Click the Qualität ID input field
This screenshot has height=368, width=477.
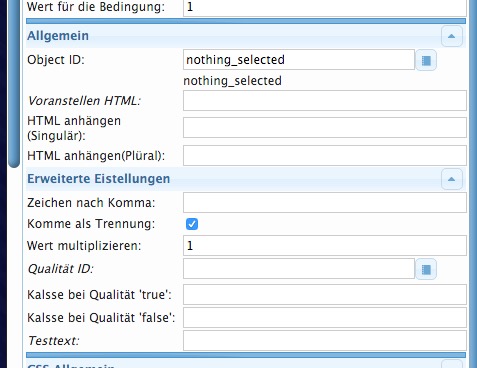click(x=299, y=269)
